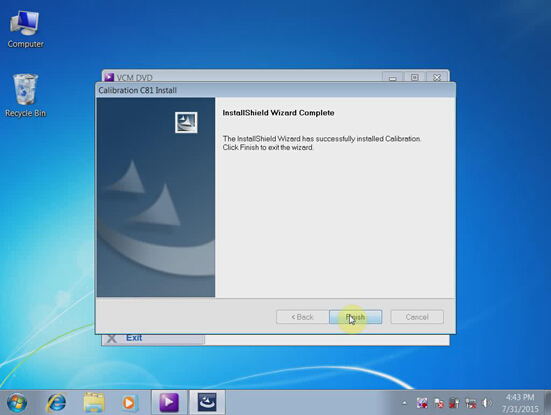Click the Finish button in the wizard
This screenshot has height=415, width=551.
[355, 317]
